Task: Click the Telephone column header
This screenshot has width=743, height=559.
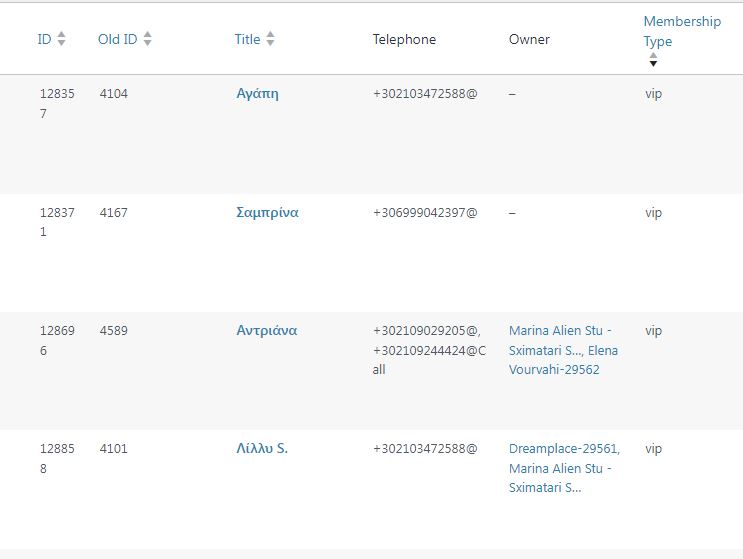Action: [404, 39]
